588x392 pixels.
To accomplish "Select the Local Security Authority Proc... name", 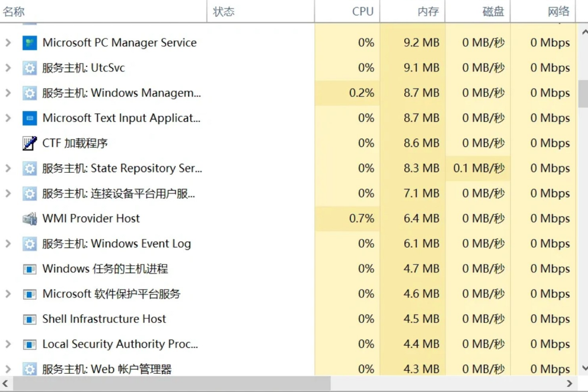I will click(120, 344).
